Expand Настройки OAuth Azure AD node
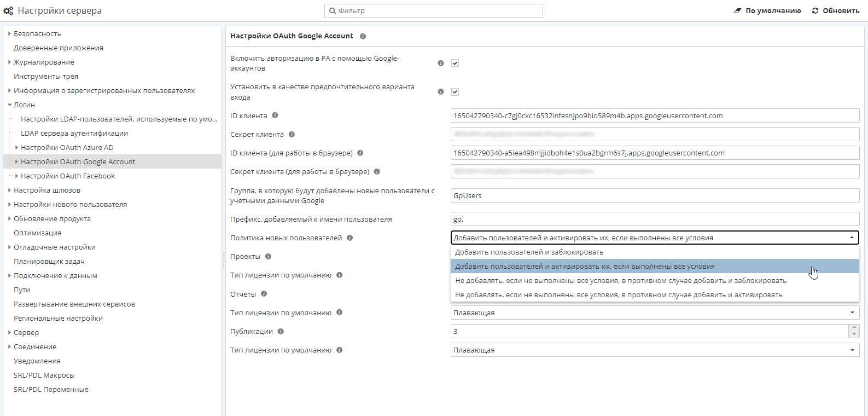This screenshot has width=868, height=416. coord(16,148)
